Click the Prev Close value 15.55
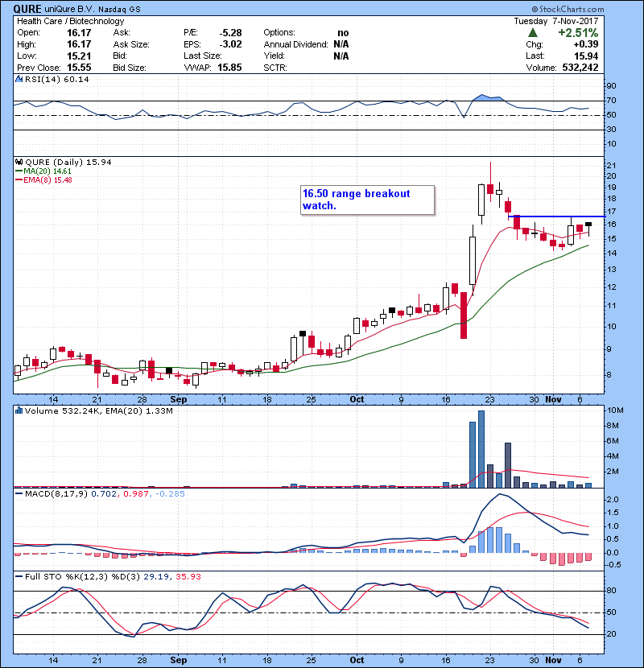The height and width of the screenshot is (668, 644). coord(79,68)
